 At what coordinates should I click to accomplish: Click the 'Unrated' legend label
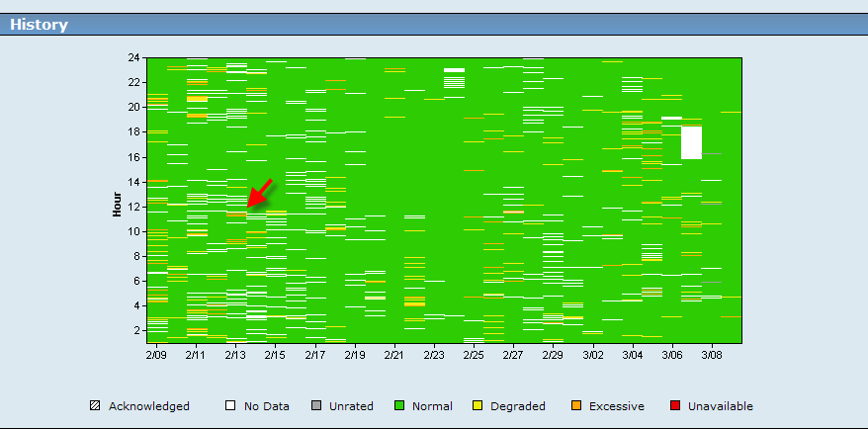tap(351, 406)
